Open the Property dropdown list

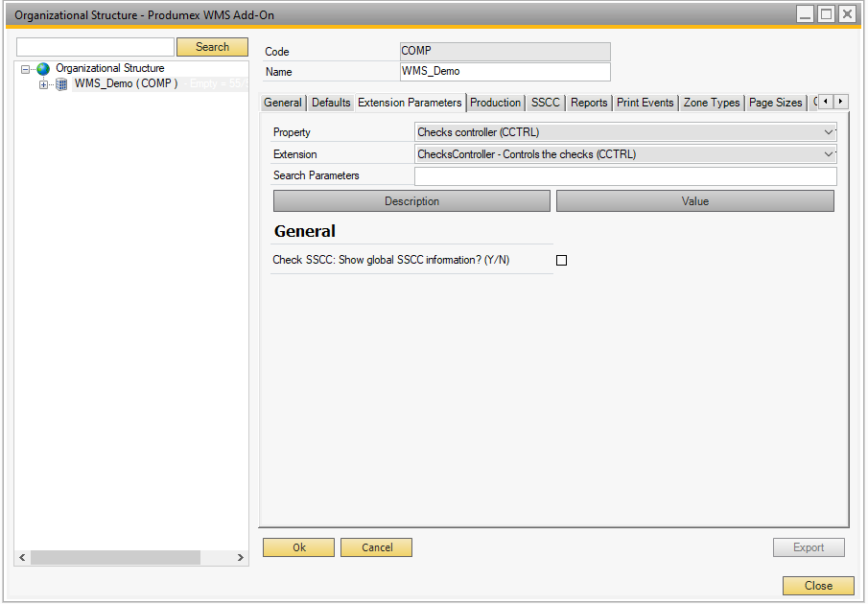click(x=829, y=132)
